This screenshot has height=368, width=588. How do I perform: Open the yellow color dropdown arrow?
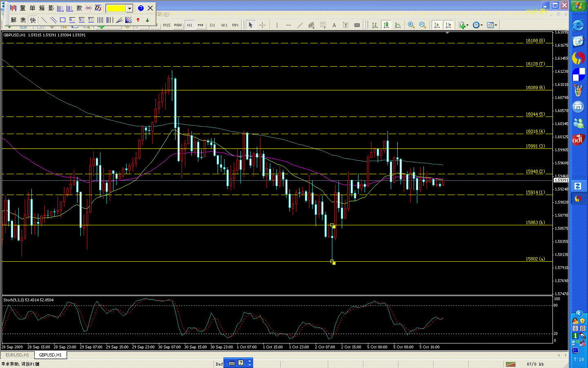pos(130,8)
